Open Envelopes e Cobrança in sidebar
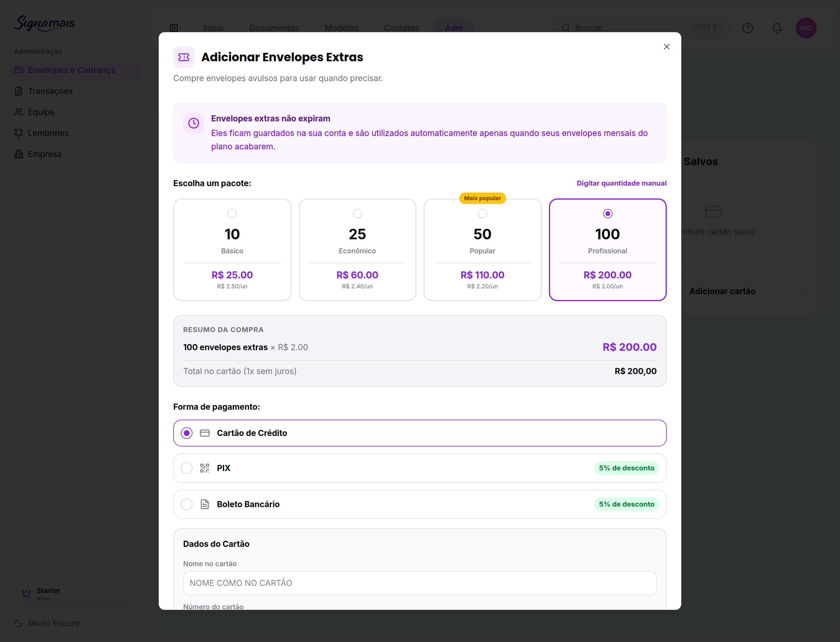Screen dimensions: 840x642 point(75,70)
